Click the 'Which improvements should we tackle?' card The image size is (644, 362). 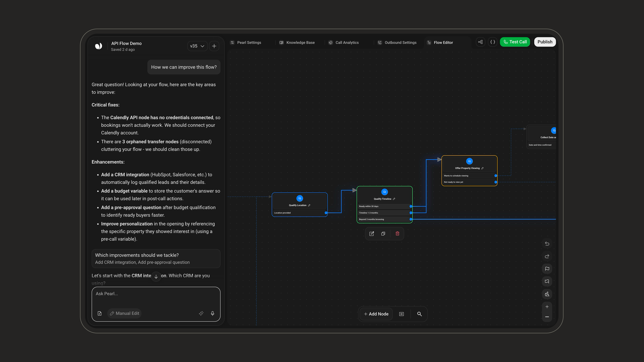[156, 259]
